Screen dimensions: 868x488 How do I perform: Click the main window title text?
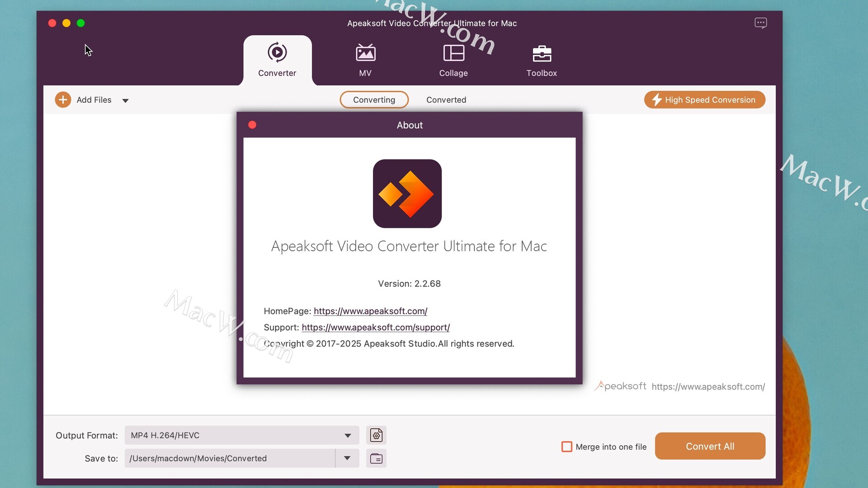[x=432, y=23]
